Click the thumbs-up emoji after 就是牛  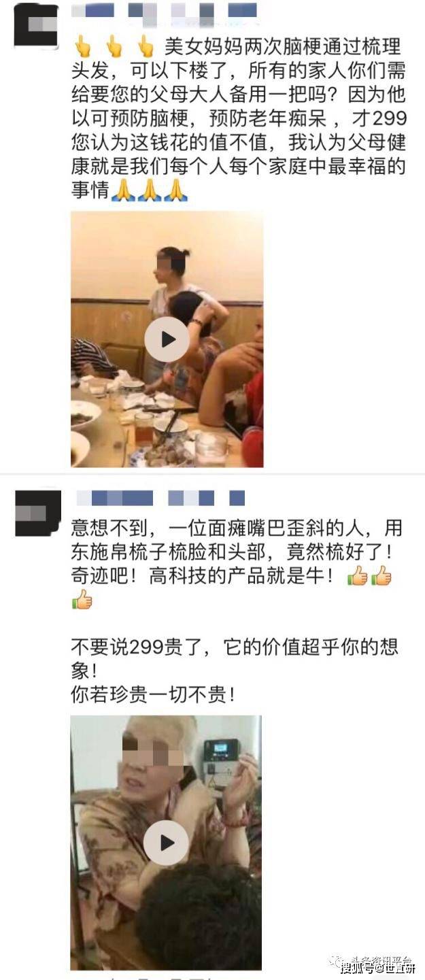pyautogui.click(x=358, y=577)
